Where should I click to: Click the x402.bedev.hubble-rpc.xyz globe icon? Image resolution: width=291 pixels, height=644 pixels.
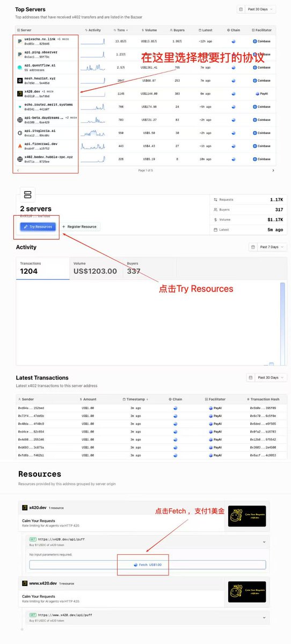tap(20, 159)
